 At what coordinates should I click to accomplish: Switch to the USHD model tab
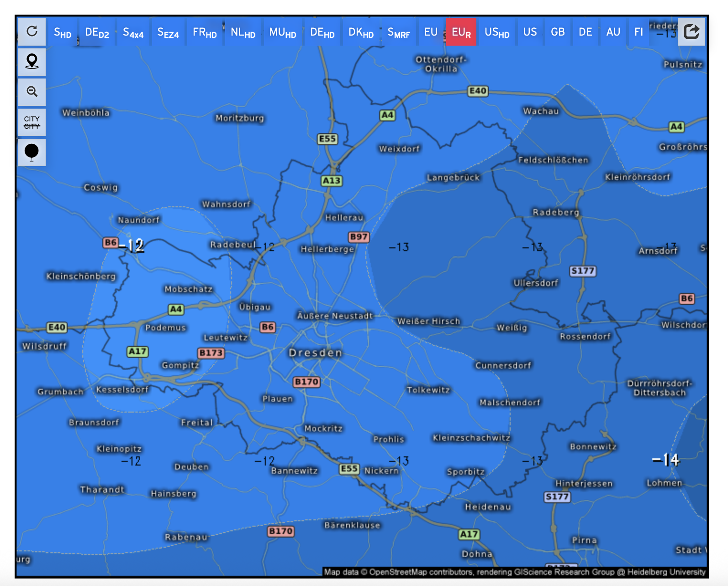[x=497, y=32]
